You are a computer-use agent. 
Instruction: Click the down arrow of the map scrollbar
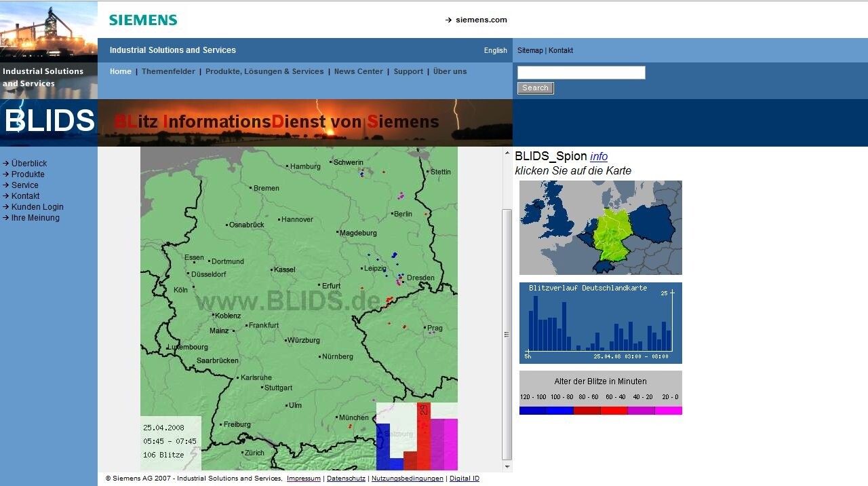tap(507, 466)
